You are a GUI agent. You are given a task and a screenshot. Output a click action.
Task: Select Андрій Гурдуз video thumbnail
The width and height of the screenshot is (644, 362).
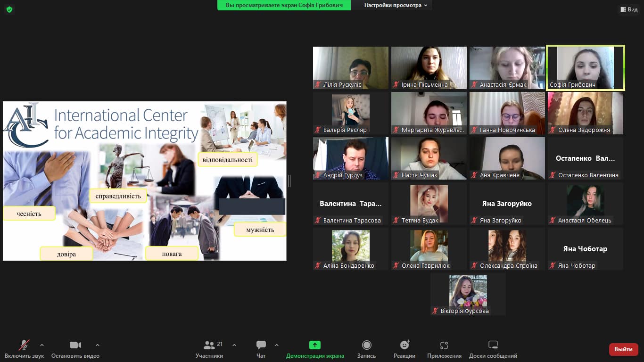coord(351,158)
